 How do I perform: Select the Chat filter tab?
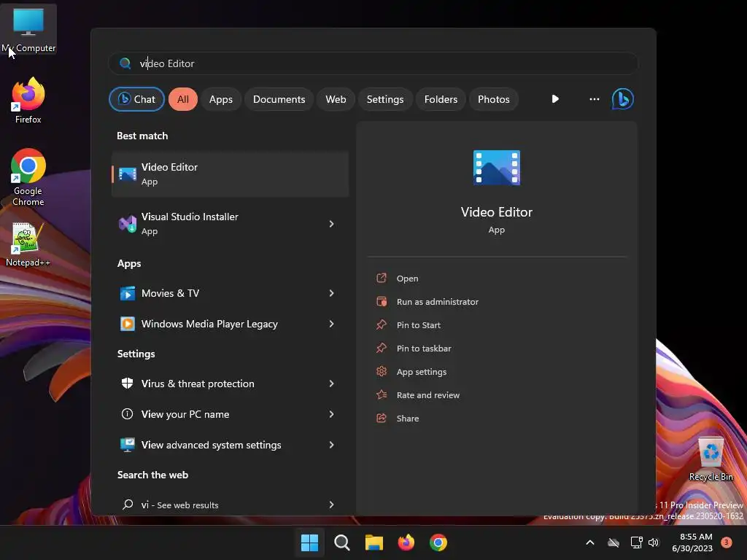pos(136,99)
